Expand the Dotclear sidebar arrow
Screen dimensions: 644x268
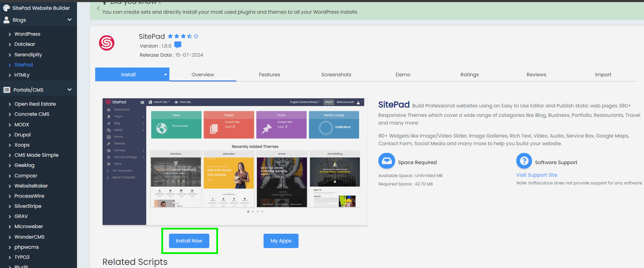click(x=10, y=44)
